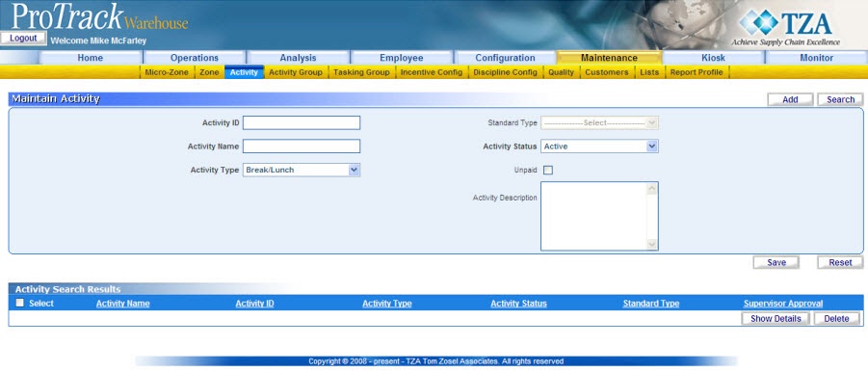Image resolution: width=868 pixels, height=372 pixels.
Task: Click the Search button
Action: coord(840,99)
